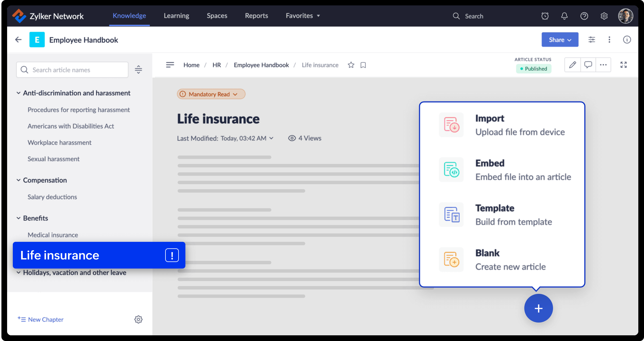This screenshot has height=341, width=644.
Task: Mark Life insurance article as favorite star
Action: tap(351, 65)
